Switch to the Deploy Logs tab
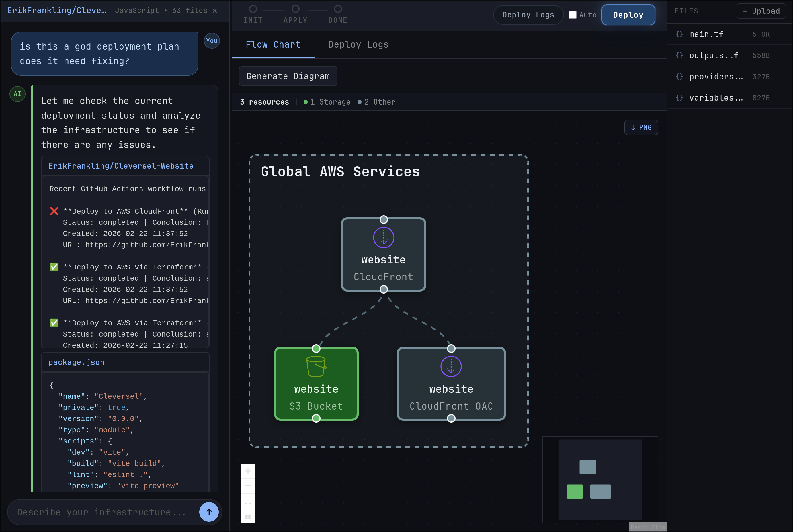Screen dimensions: 793x532 (x=358, y=44)
